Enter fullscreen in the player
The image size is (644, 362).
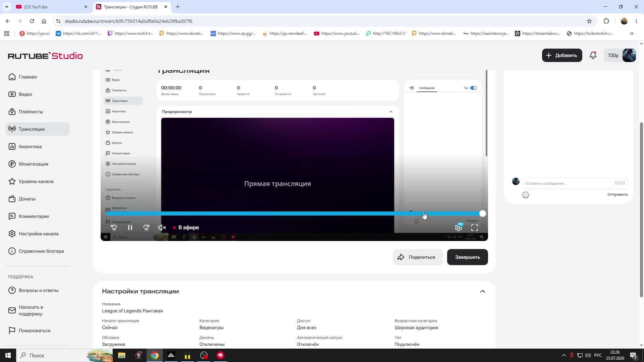475,228
